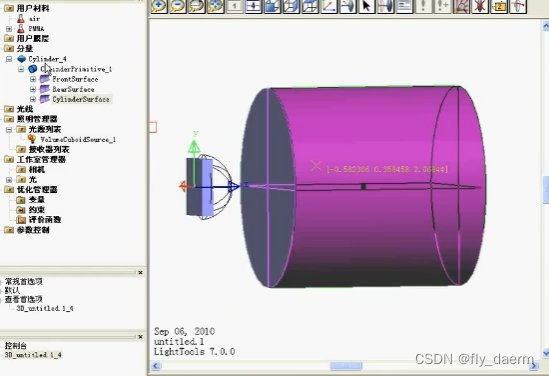Select the 参数控制 folder
549x376 pixels.
click(33, 230)
